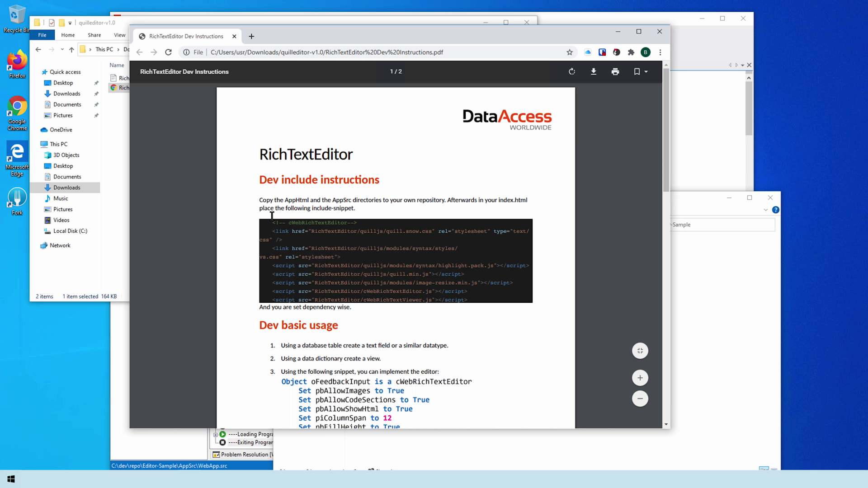868x488 pixels.
Task: Close RichTextEditor Dev Instructions tab
Action: (234, 36)
